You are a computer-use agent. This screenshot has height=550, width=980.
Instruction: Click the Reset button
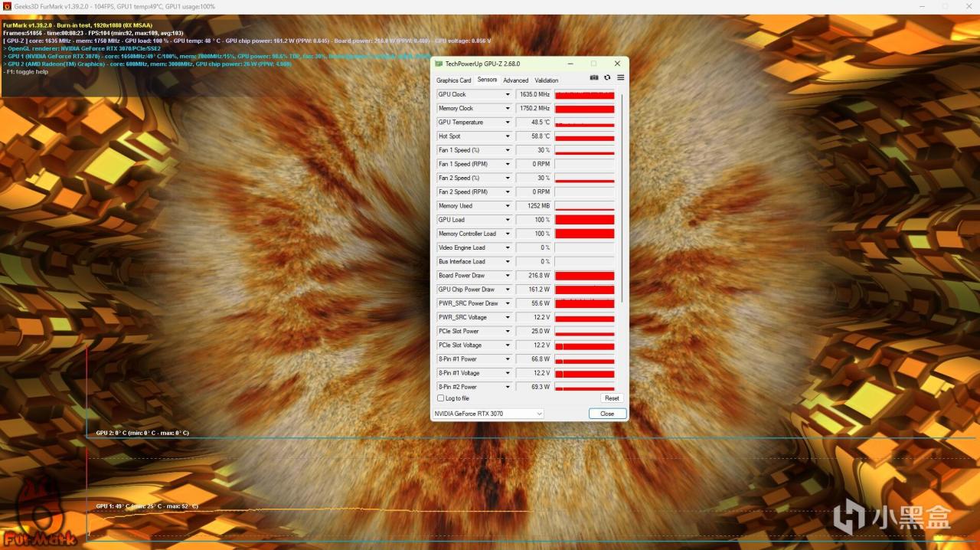612,398
